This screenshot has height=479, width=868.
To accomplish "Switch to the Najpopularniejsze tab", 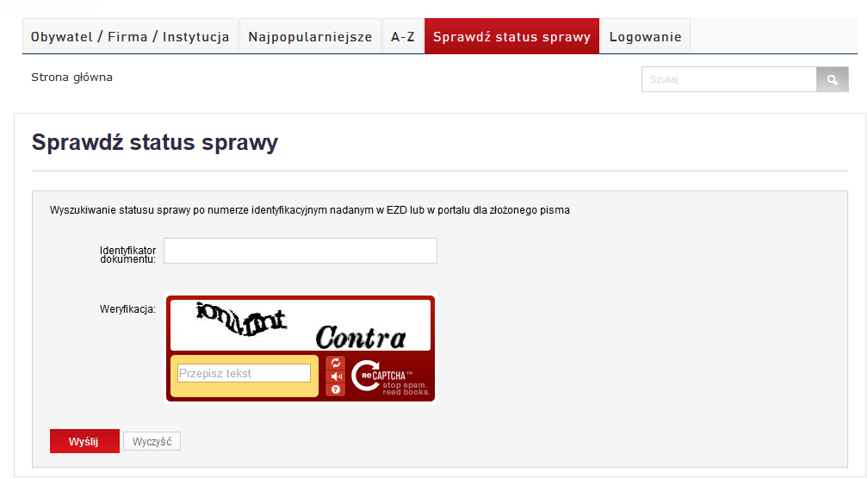I will pyautogui.click(x=310, y=37).
